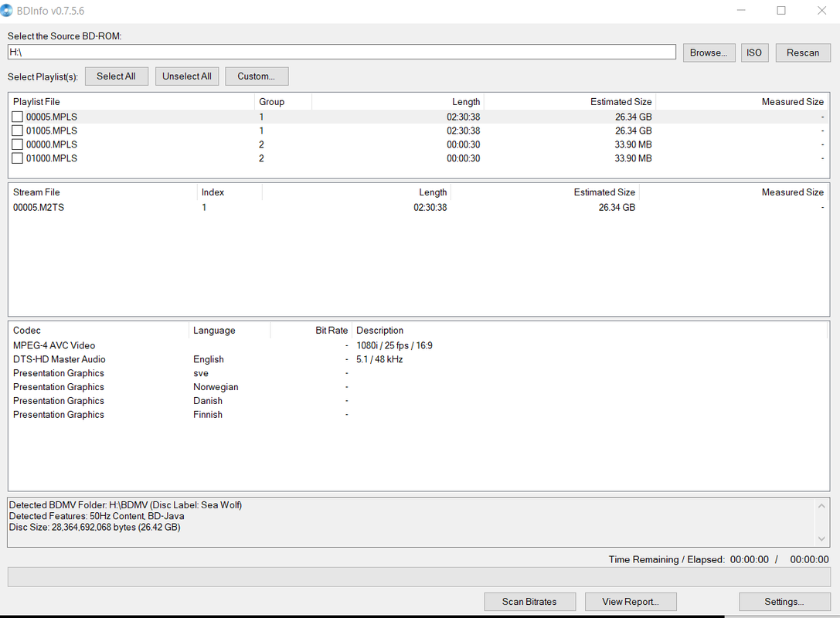Viewport: 840px width, 618px height.
Task: Click playlist Estimated Size column header
Action: coord(570,102)
